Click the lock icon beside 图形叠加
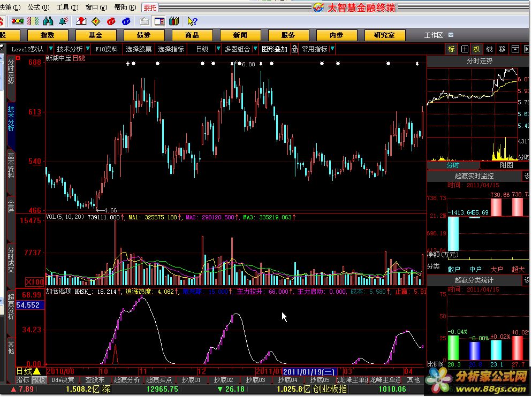This screenshot has width=532, height=397. tap(294, 49)
